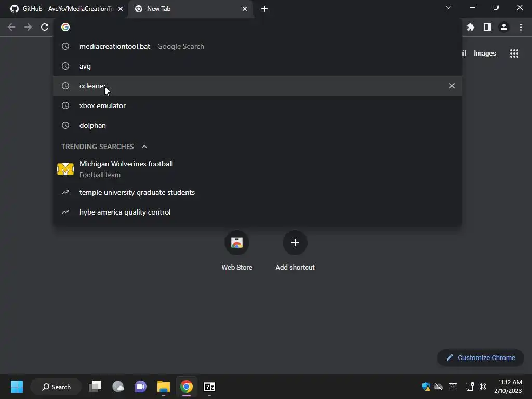Close the GitHub AveYo tab

(121, 9)
